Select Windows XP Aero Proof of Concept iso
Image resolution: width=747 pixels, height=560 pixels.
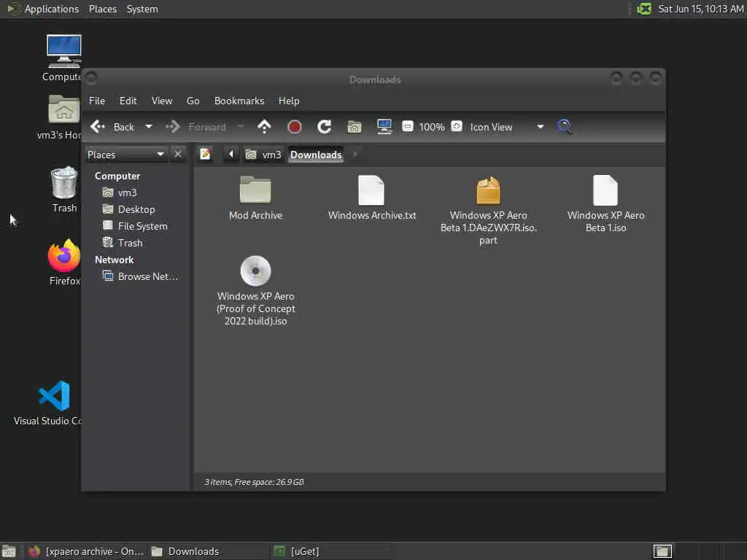coord(255,290)
